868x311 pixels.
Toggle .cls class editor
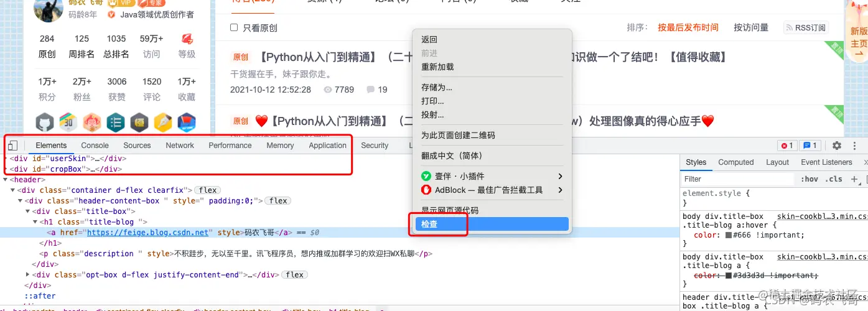point(834,179)
